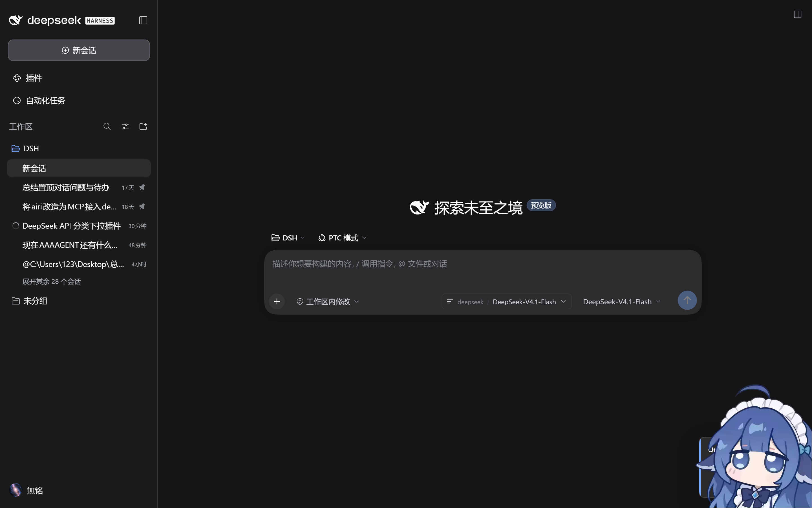Create a new workspace folder icon
This screenshot has width=812, height=508.
pyautogui.click(x=143, y=127)
